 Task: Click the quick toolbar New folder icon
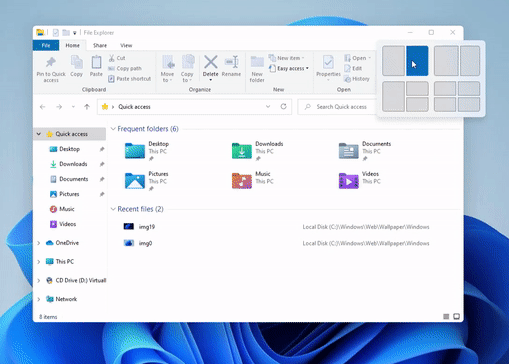66,32
